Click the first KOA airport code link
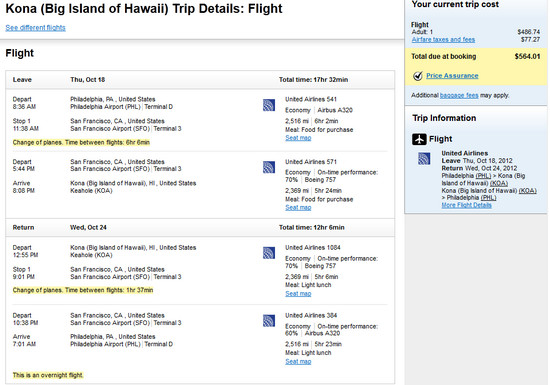The image size is (550, 385). (x=498, y=183)
